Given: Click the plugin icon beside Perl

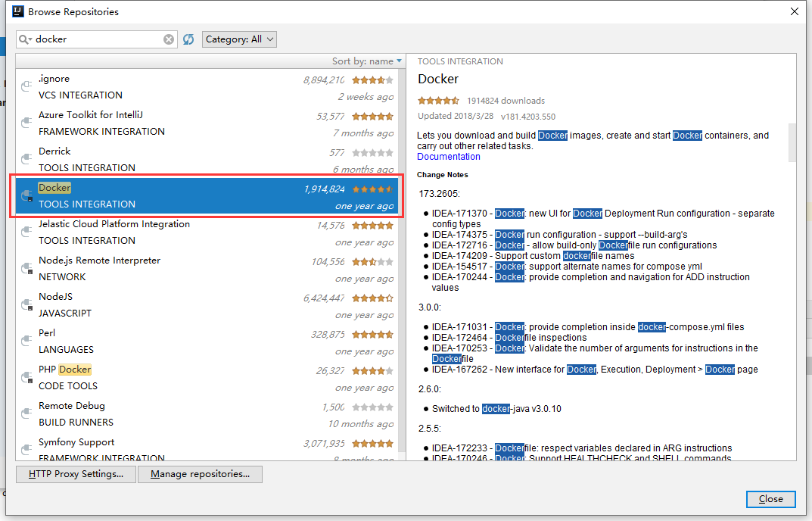Looking at the screenshot, I should [26, 341].
